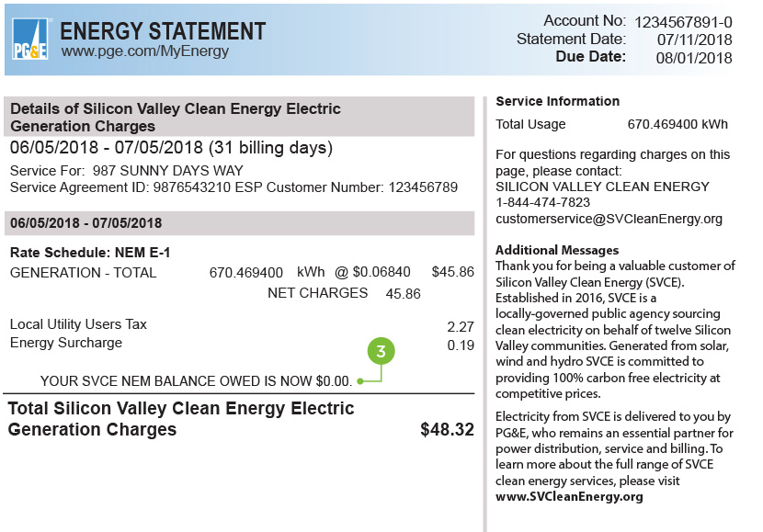The width and height of the screenshot is (763, 532).
Task: Click the phone number 1-844-474-7823
Action: coord(542,202)
